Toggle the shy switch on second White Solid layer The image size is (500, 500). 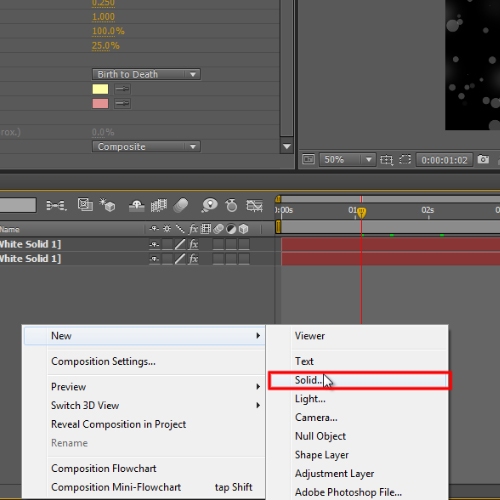click(154, 259)
